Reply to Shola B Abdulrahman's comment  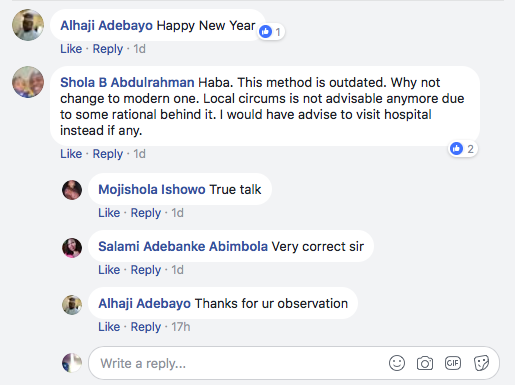pos(108,154)
